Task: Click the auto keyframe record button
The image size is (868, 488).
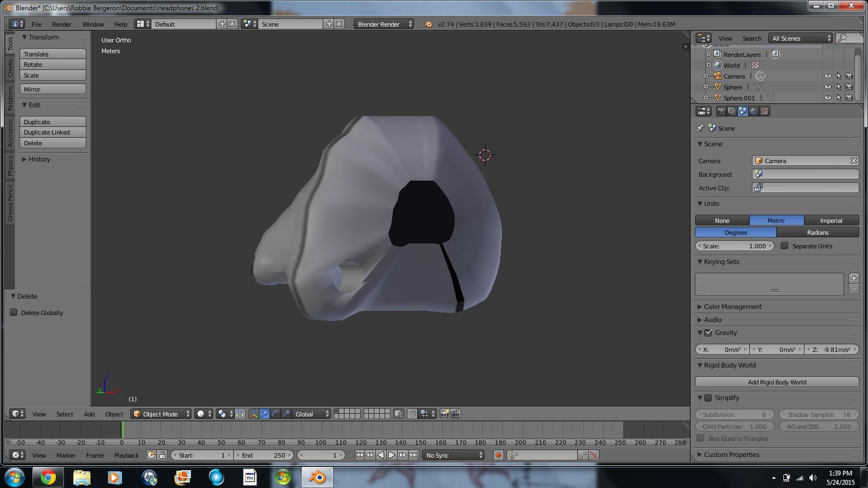Action: coord(499,455)
